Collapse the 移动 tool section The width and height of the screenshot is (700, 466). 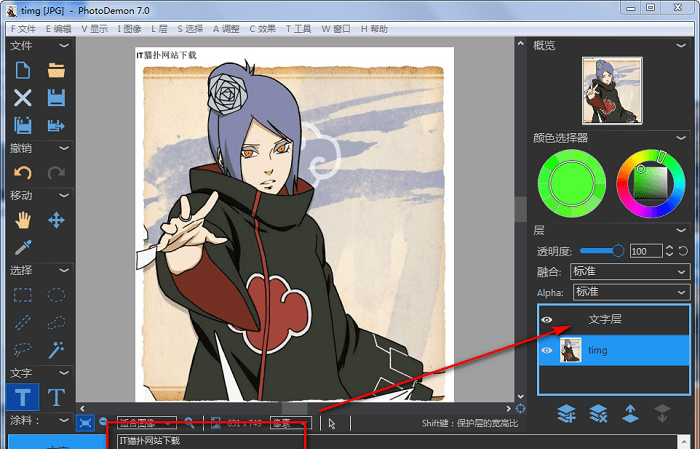pyautogui.click(x=64, y=196)
